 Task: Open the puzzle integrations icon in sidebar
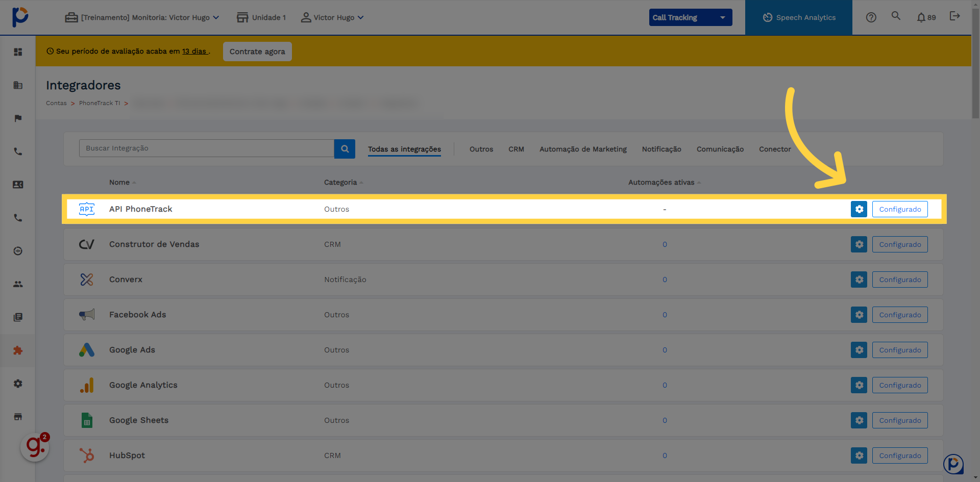click(18, 350)
